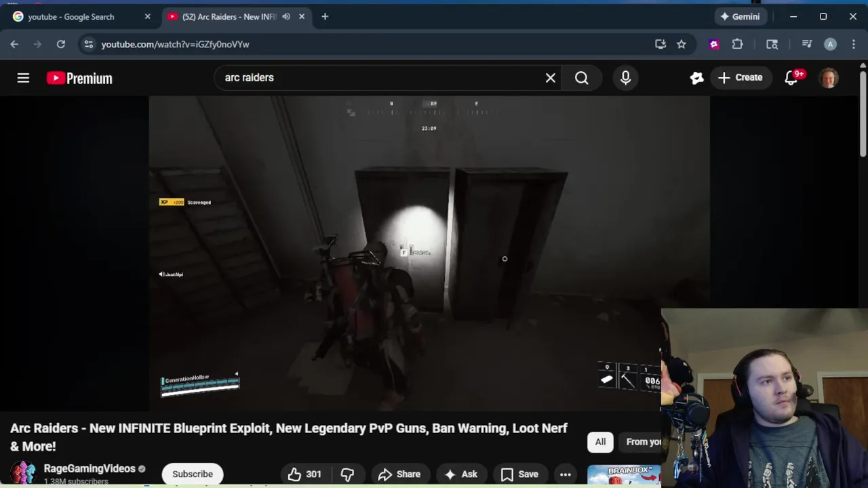Screen dimensions: 868x488
Task: Open the Create menu
Action: tap(741, 78)
